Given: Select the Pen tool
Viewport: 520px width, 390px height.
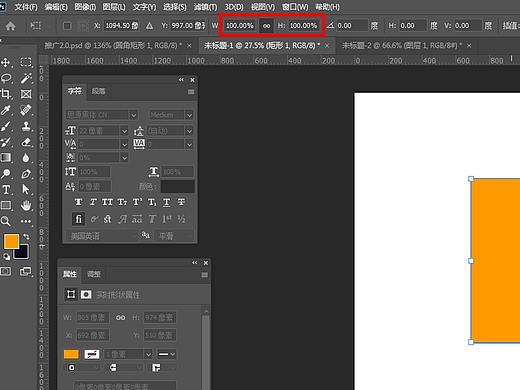Looking at the screenshot, I should [x=26, y=173].
